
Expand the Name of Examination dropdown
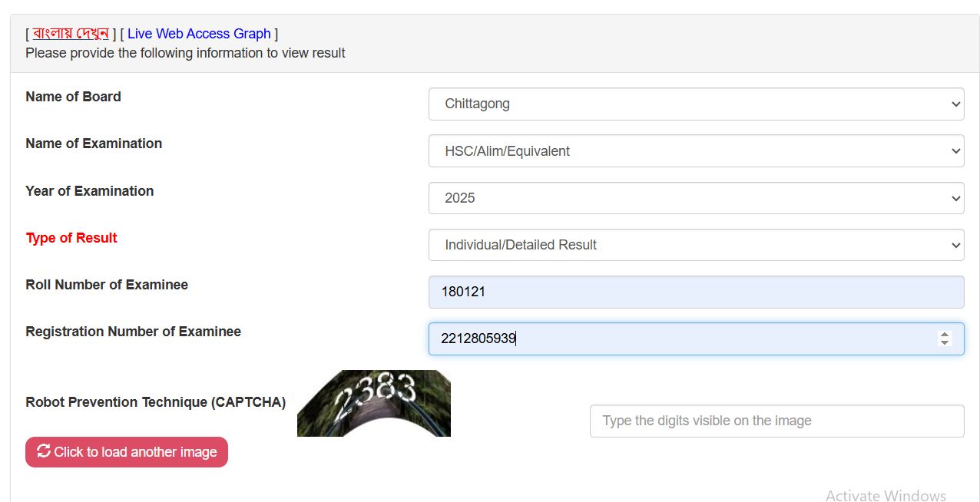[695, 151]
